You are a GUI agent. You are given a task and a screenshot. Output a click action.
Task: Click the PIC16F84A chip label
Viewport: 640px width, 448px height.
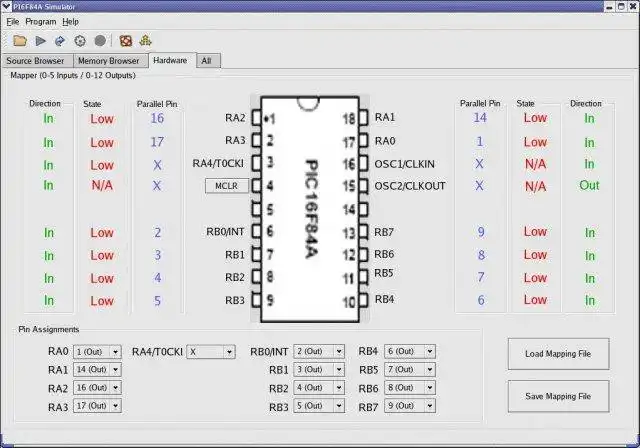[x=311, y=208]
